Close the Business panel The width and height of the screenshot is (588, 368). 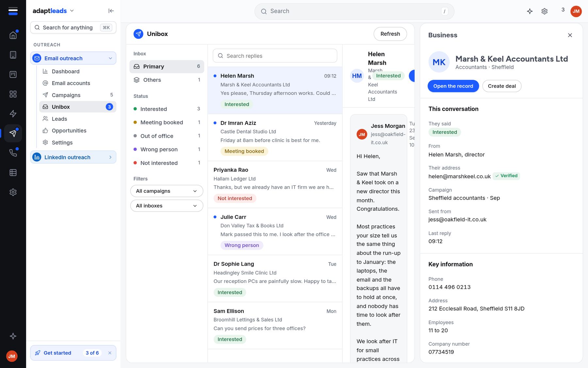coord(570,35)
